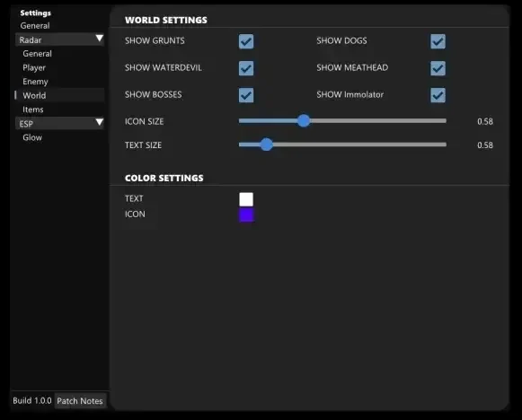Open the white Text color swatch
522x420 pixels.
coord(246,199)
